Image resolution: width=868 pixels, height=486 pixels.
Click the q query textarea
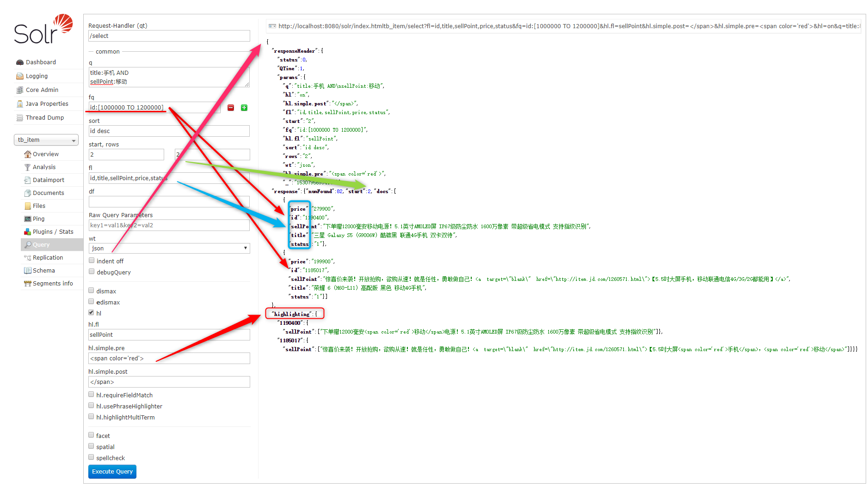click(x=169, y=77)
